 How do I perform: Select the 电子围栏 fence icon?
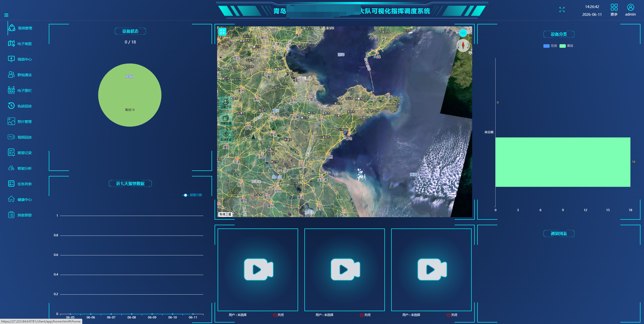[x=11, y=90]
